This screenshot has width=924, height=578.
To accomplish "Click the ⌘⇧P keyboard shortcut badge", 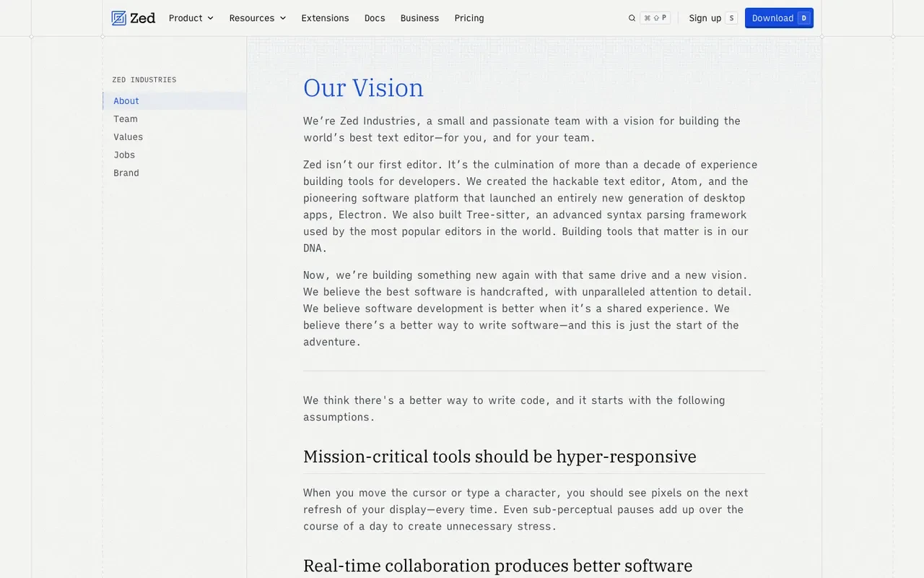I will tap(655, 18).
